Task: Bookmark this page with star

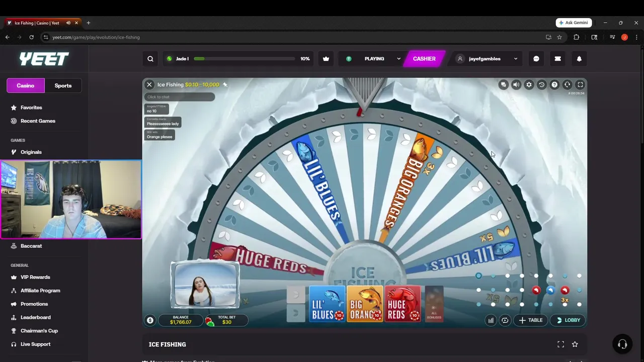Action: [x=559, y=37]
